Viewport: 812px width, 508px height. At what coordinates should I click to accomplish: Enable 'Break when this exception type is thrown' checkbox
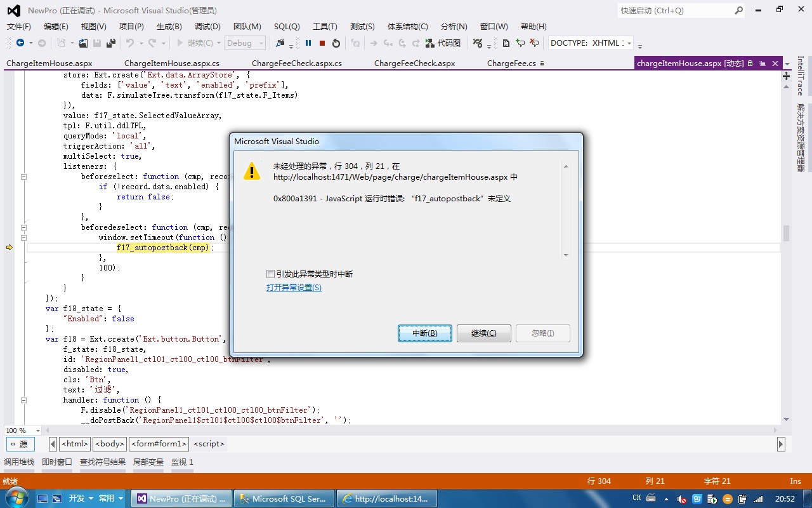click(271, 274)
